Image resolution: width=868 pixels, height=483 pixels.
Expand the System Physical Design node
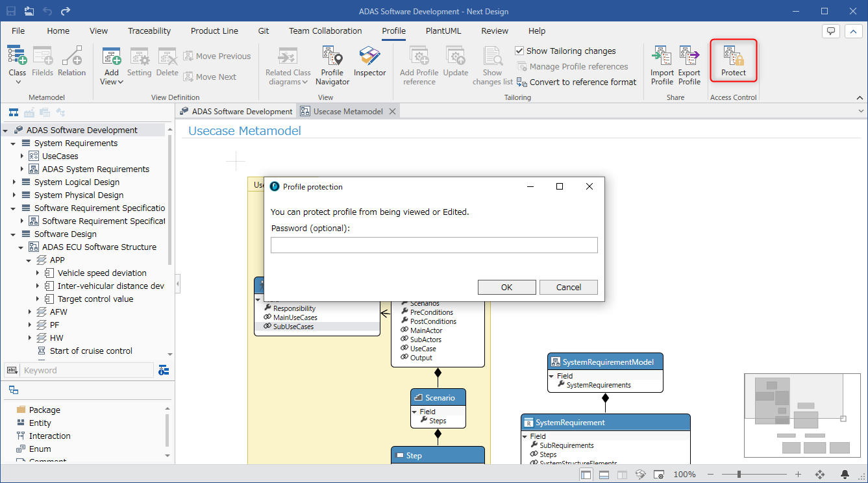click(14, 195)
